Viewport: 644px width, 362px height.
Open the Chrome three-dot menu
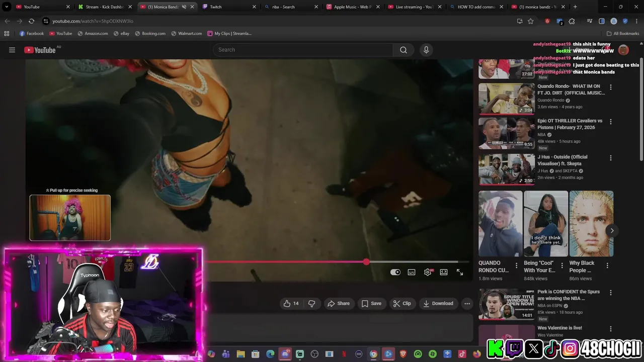coord(636,21)
